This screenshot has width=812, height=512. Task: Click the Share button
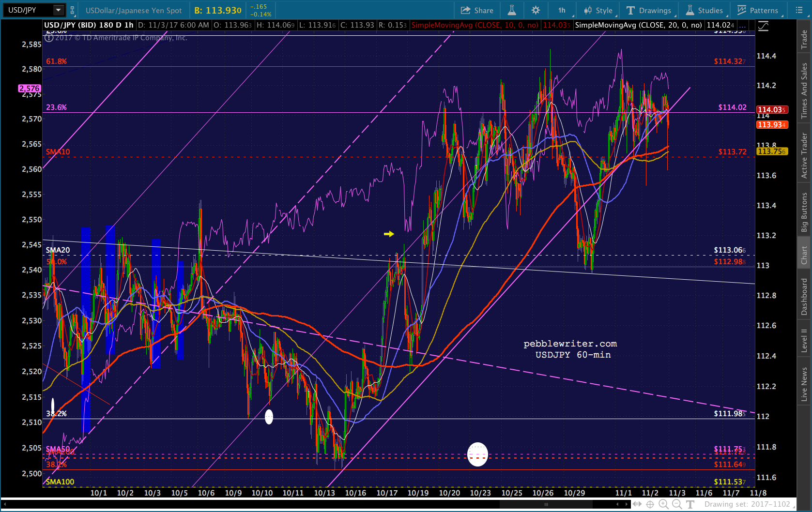pos(477,10)
